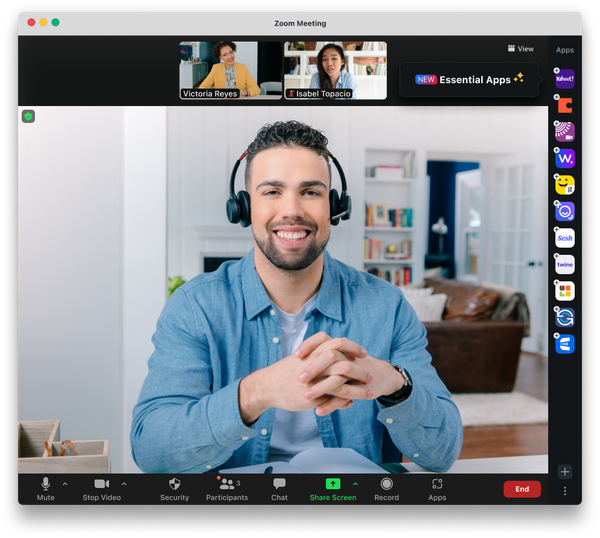Image resolution: width=600 pixels, height=538 pixels.
Task: Open the Chat panel
Action: pyautogui.click(x=279, y=489)
